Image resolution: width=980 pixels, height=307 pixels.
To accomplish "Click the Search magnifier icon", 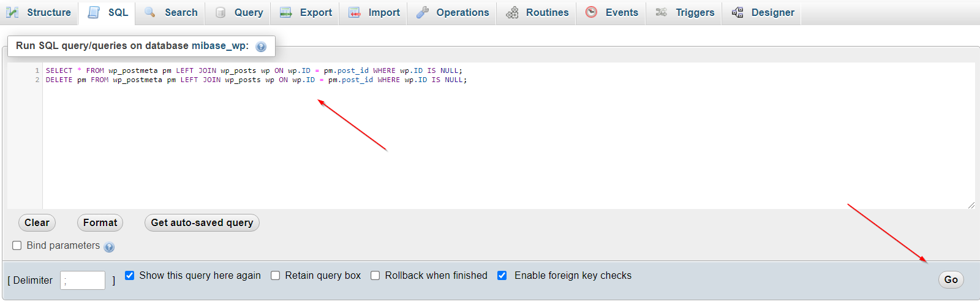I will pyautogui.click(x=150, y=12).
